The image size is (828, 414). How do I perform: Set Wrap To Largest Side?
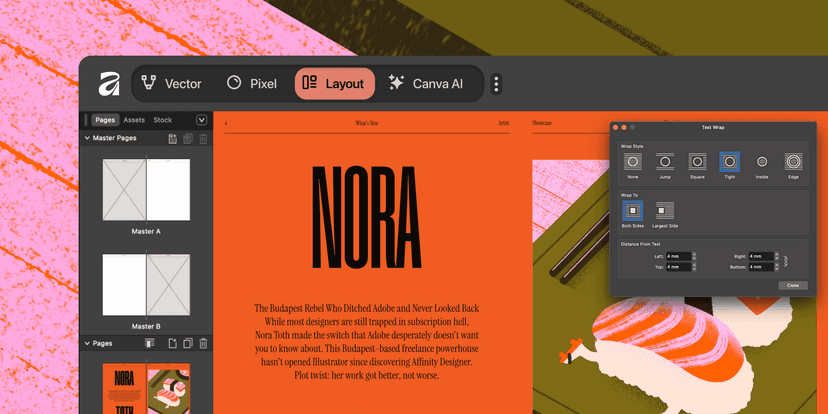tap(665, 210)
